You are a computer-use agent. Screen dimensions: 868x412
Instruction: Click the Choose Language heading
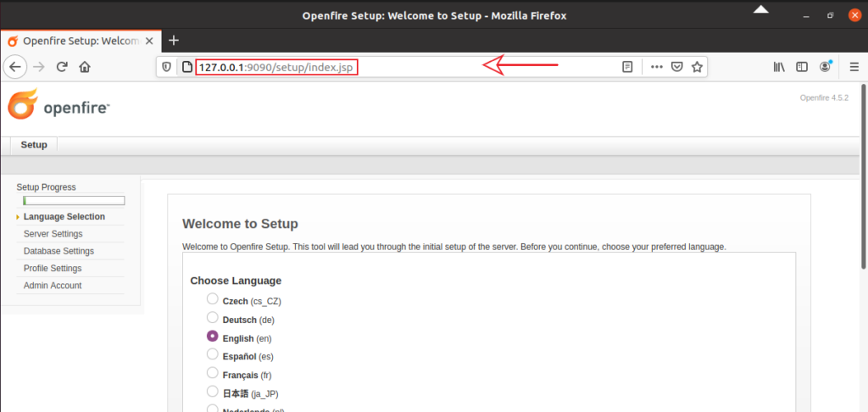(x=236, y=281)
